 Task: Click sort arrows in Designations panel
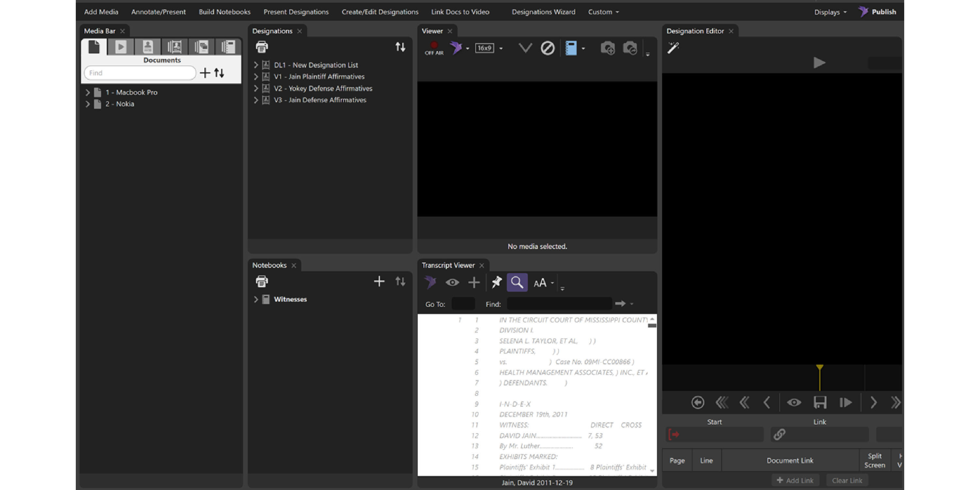400,47
